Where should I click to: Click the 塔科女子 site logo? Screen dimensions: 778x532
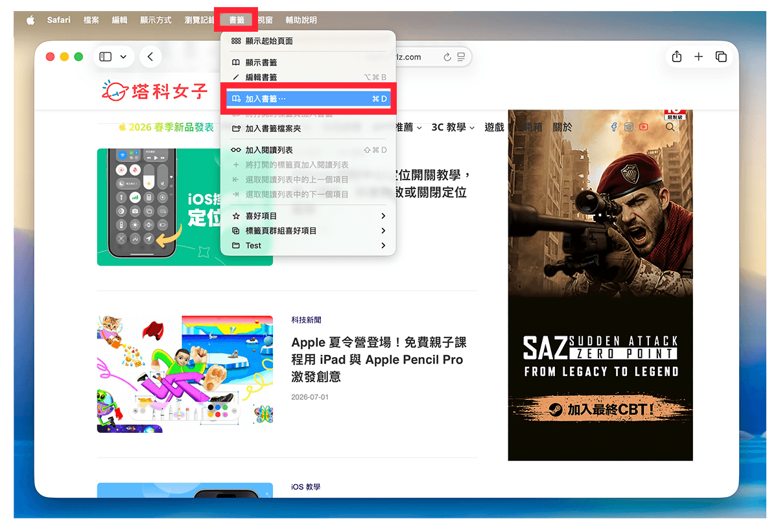pos(154,91)
